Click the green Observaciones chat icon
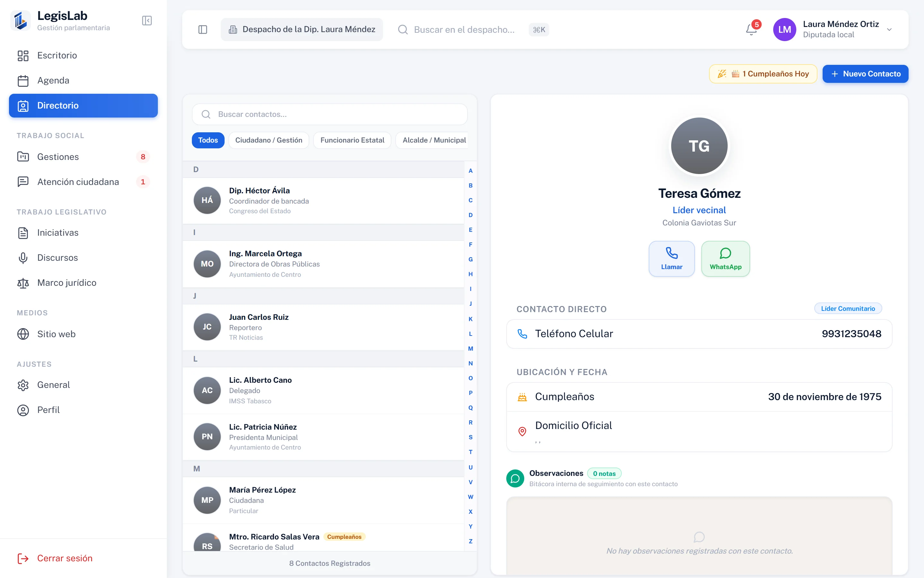 click(x=515, y=478)
